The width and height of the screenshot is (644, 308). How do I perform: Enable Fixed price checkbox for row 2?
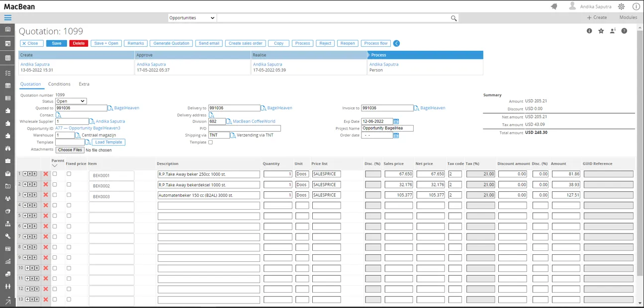coord(69,184)
